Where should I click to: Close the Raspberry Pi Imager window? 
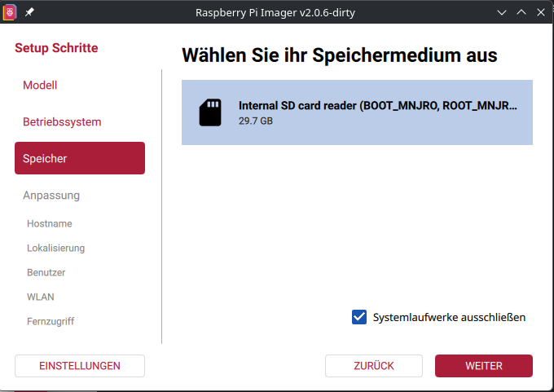point(540,12)
